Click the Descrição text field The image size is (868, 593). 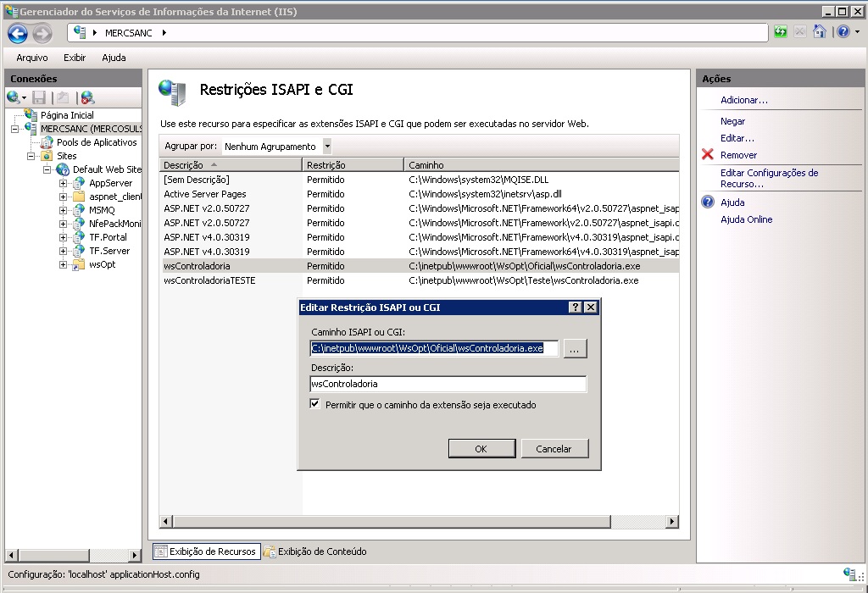tap(448, 384)
